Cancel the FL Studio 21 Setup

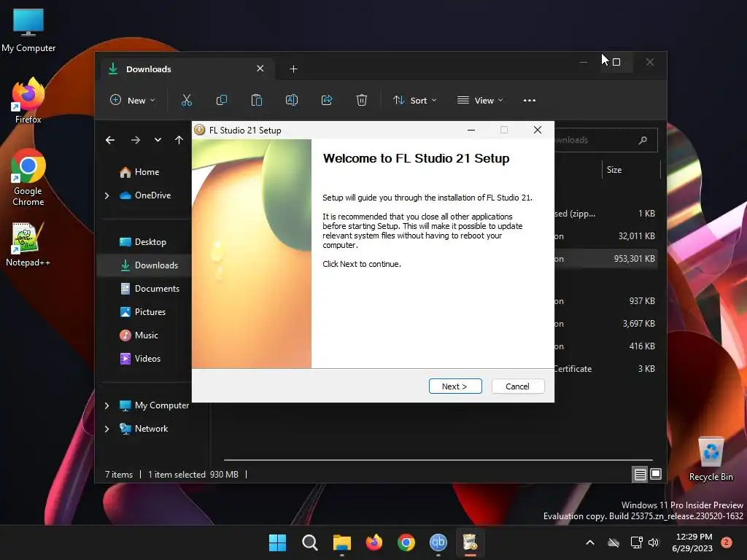(517, 386)
